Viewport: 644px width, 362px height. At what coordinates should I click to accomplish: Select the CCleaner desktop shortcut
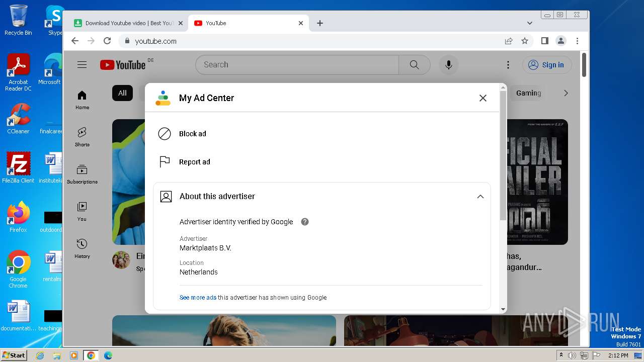[x=18, y=119]
